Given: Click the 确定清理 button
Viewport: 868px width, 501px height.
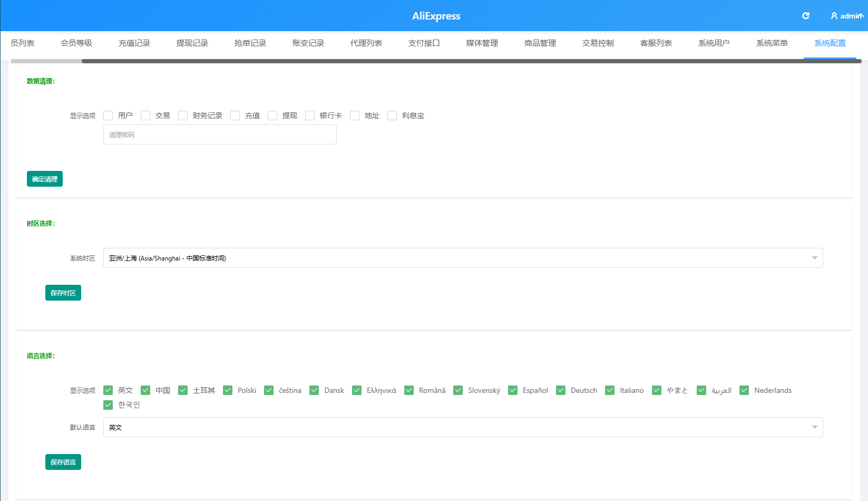Looking at the screenshot, I should 45,179.
